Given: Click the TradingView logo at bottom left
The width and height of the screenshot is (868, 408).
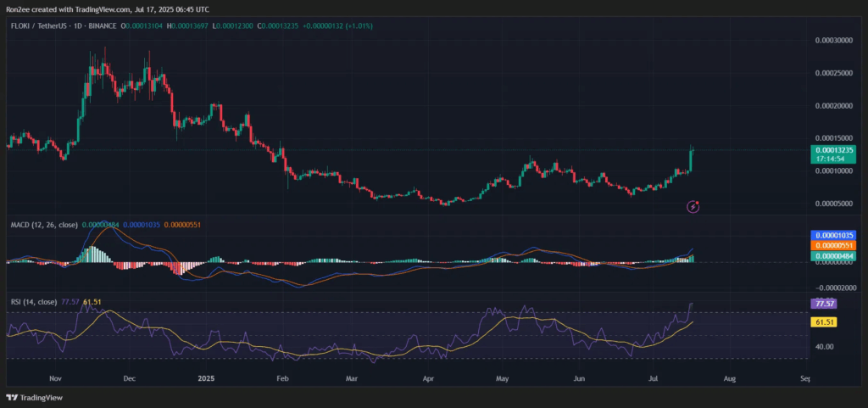Looking at the screenshot, I should (34, 397).
